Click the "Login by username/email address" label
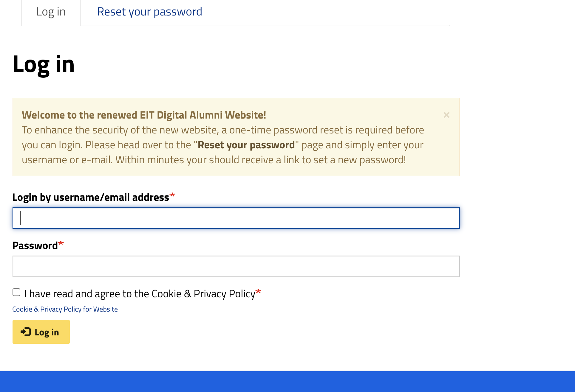Screen dimensions: 575x392 click(x=91, y=197)
